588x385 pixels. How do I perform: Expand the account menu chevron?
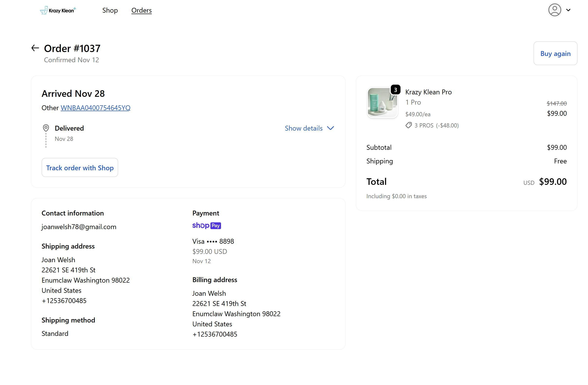pyautogui.click(x=568, y=10)
